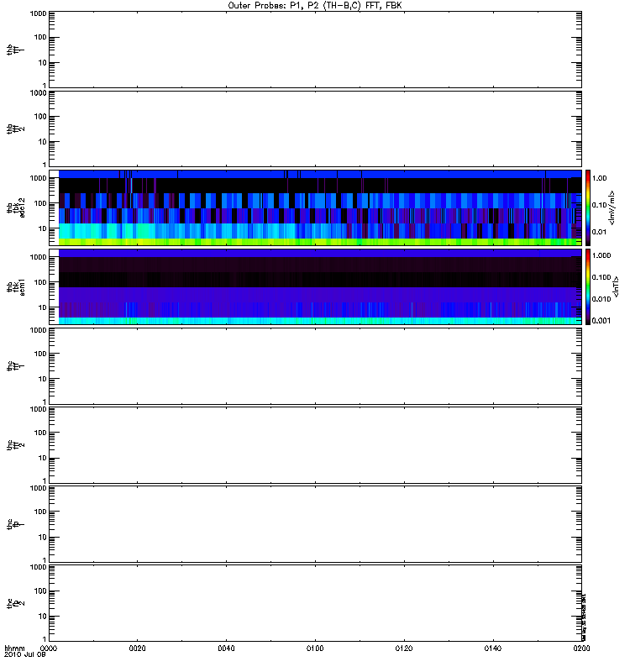Click the edc12 electric field color bar
Screen dimensions: 630x672
(x=588, y=207)
